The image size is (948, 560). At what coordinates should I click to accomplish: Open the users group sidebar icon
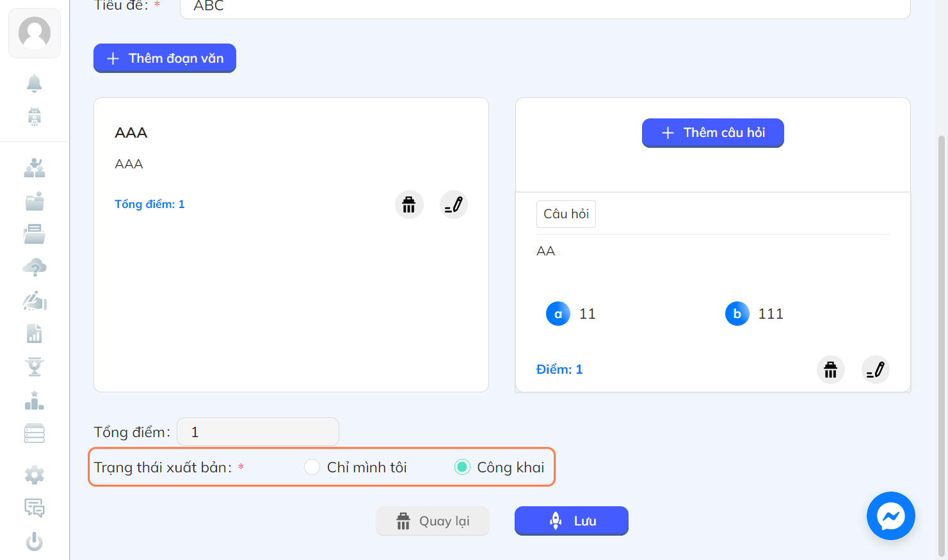pos(35,168)
